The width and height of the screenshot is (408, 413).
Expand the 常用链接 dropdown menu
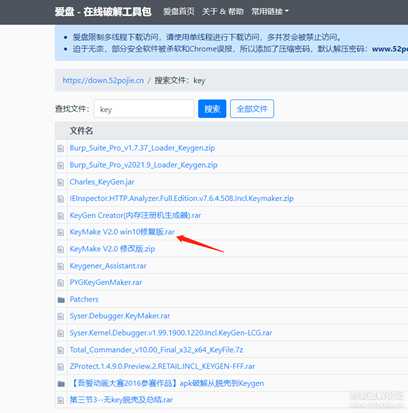coord(270,12)
